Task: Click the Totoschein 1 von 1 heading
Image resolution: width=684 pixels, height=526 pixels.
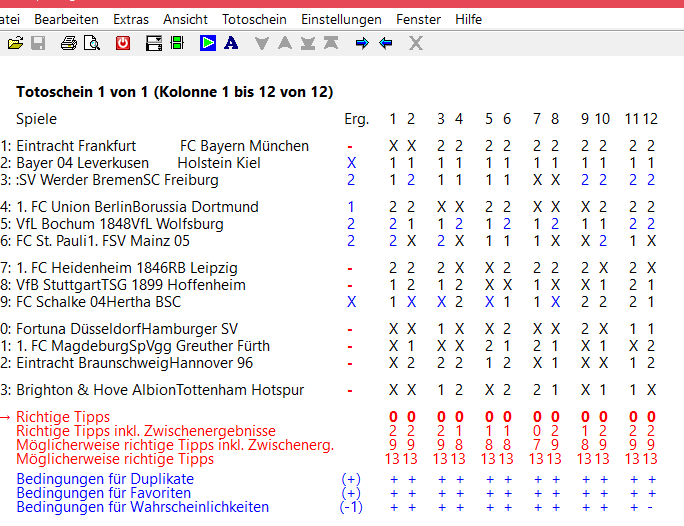Action: point(174,92)
